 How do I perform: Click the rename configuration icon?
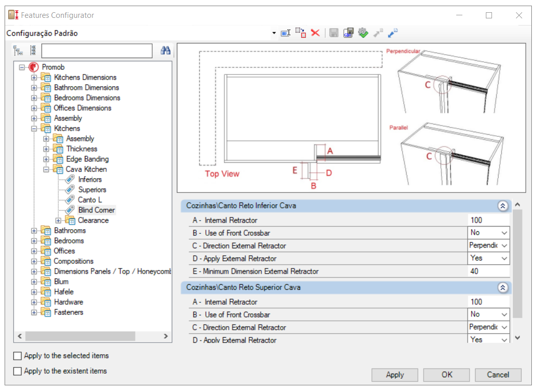click(285, 33)
